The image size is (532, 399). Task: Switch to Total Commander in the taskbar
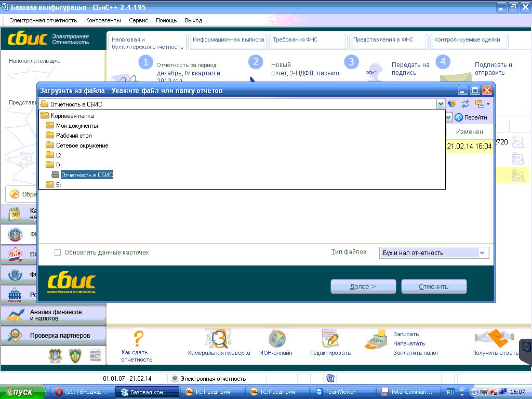pos(408,392)
